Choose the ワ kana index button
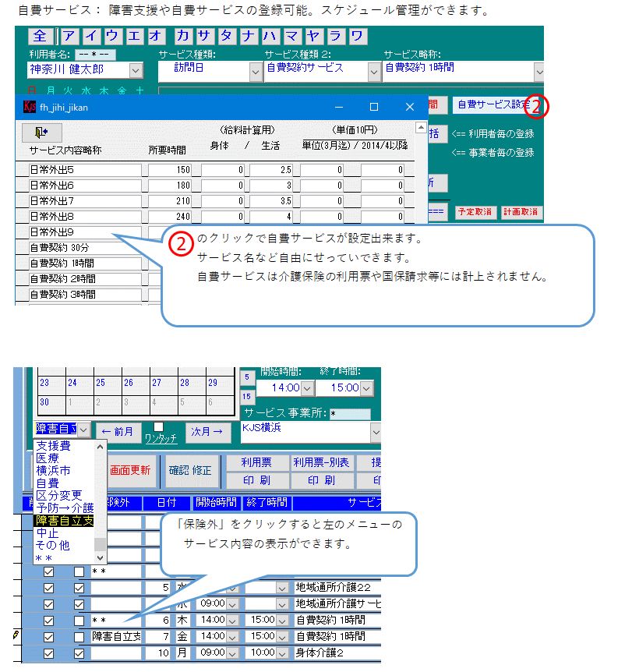This screenshot has width=632, height=672. (357, 37)
